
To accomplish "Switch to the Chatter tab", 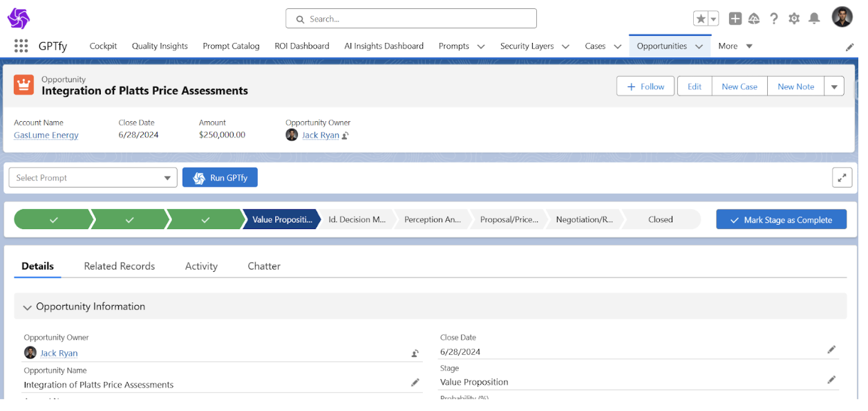I will [x=263, y=266].
